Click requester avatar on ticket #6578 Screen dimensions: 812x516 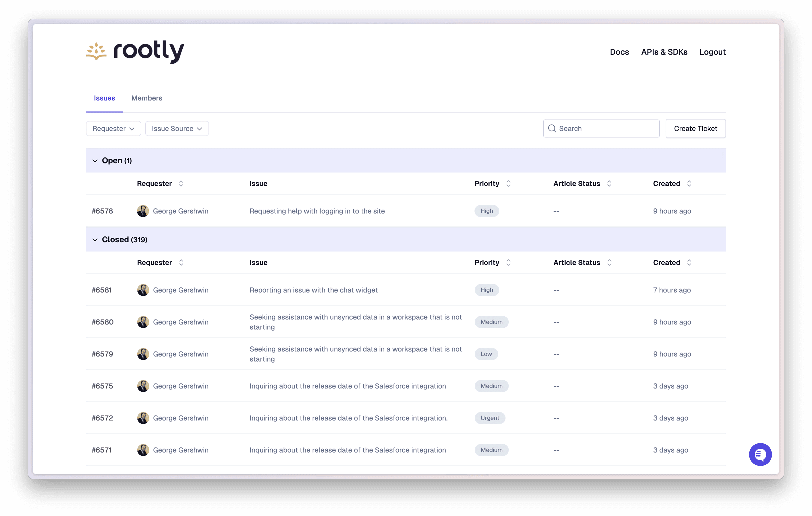click(x=143, y=211)
